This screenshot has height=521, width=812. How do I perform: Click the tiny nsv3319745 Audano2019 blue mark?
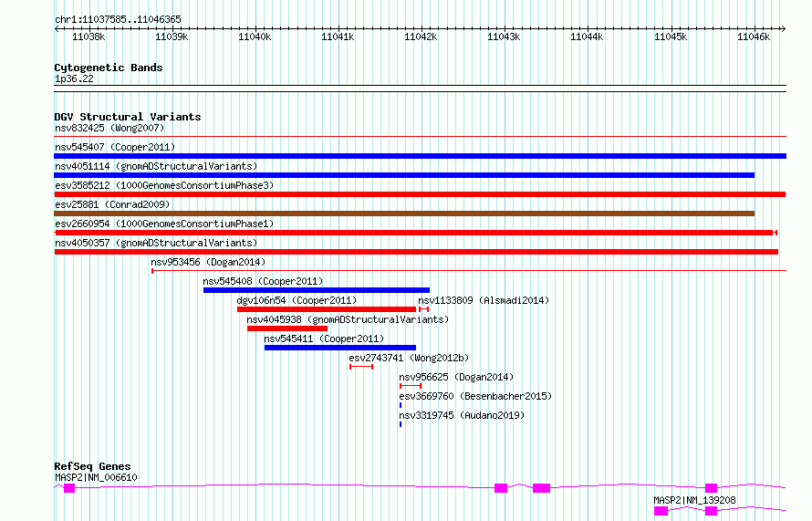pyautogui.click(x=401, y=424)
